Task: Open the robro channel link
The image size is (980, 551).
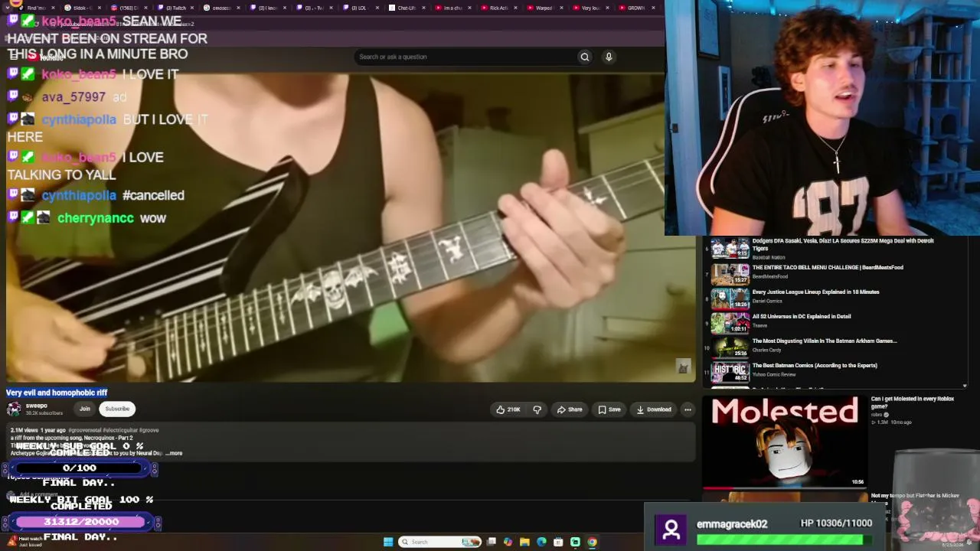Action: 876,416
